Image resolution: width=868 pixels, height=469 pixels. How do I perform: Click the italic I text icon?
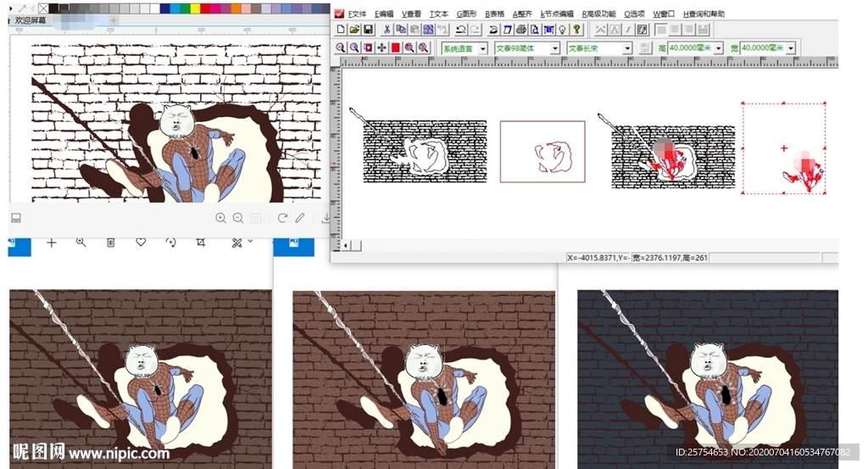pyautogui.click(x=628, y=30)
